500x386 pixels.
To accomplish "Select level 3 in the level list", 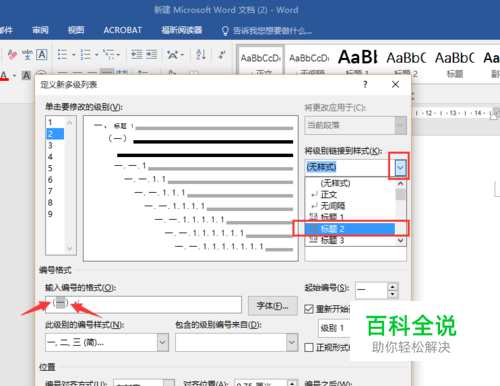I will (x=55, y=145).
